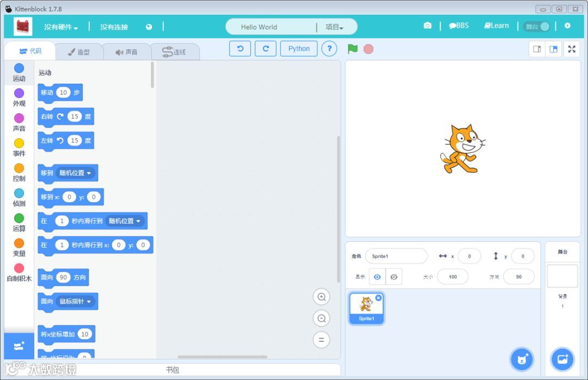
Task: Select the 自制积木 my blocks category
Action: 19,273
